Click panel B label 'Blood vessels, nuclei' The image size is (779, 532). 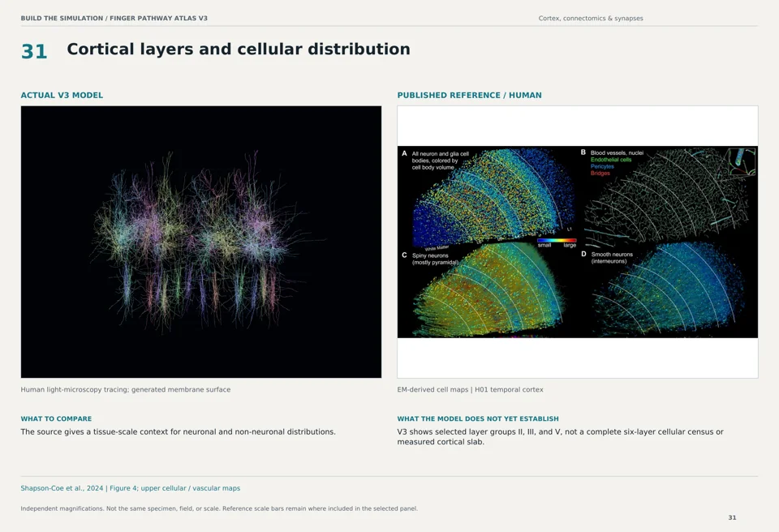(617, 153)
